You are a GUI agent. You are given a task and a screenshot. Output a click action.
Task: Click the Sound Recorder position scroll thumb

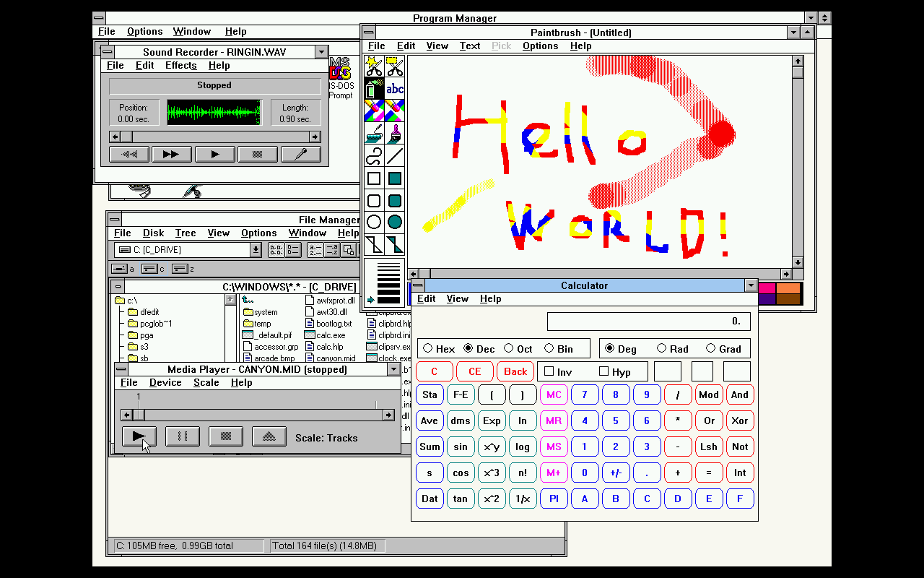[x=126, y=137]
